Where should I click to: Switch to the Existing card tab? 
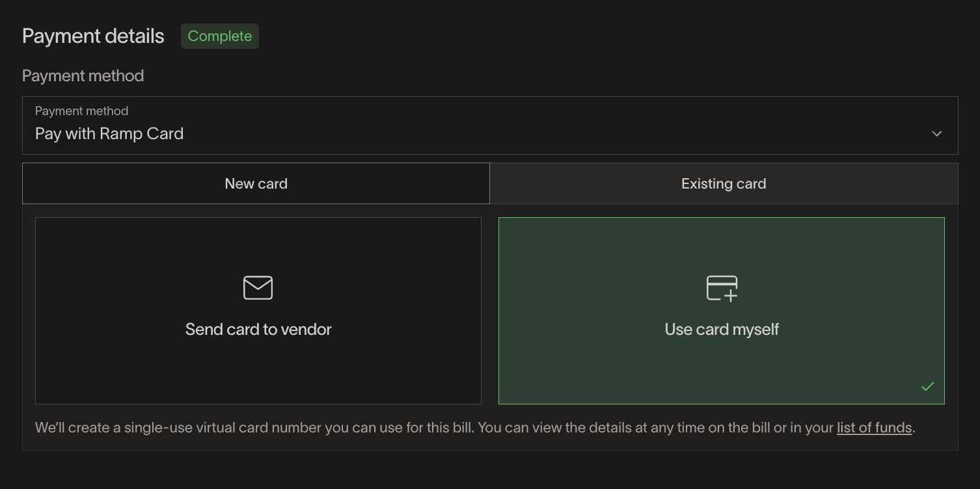(723, 183)
